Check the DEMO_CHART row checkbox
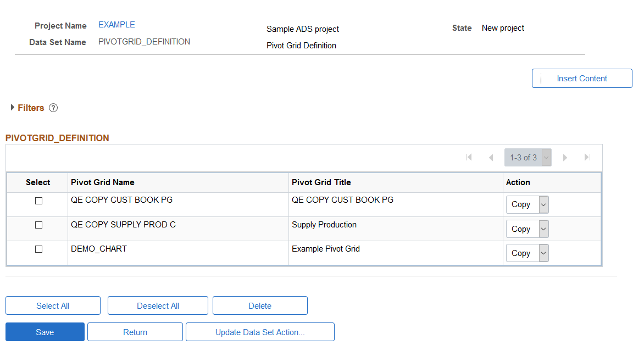Screen dimensions: 644x345 click(x=38, y=249)
